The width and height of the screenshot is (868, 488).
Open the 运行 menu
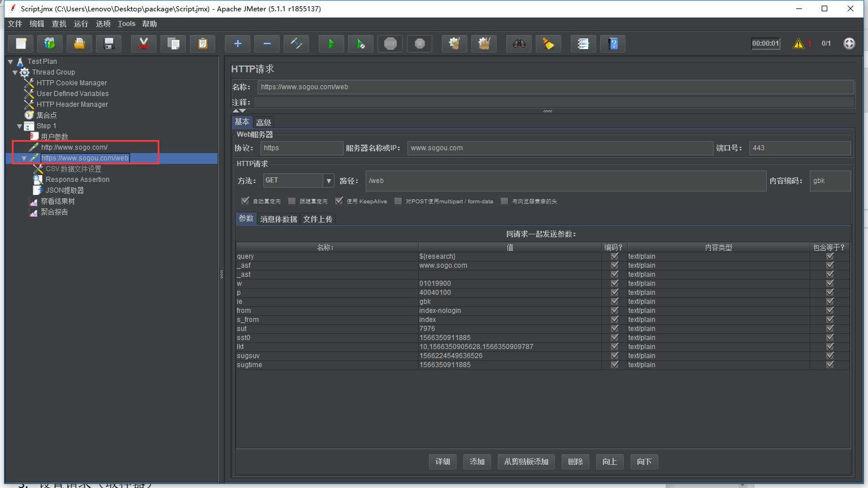point(81,24)
